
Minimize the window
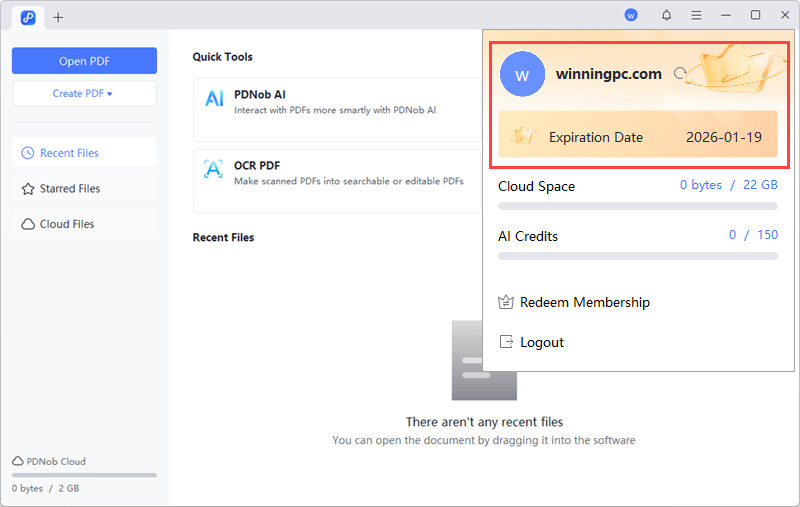click(726, 15)
